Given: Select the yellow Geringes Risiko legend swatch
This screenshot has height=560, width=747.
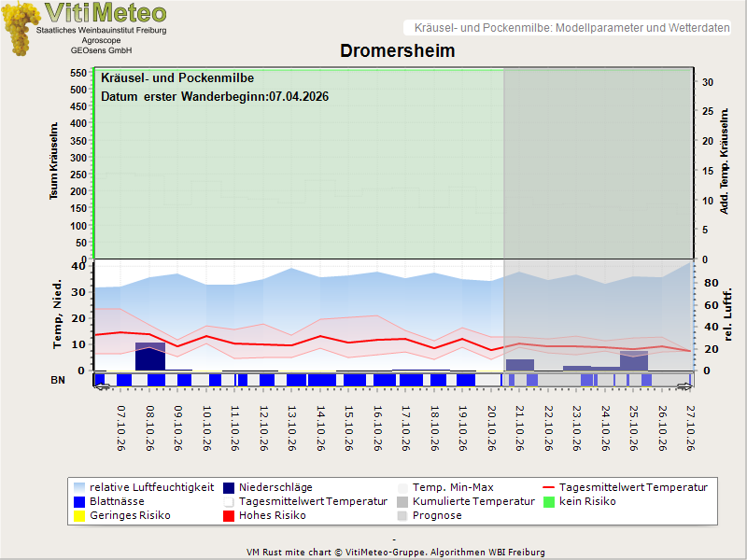Looking at the screenshot, I should click(79, 516).
